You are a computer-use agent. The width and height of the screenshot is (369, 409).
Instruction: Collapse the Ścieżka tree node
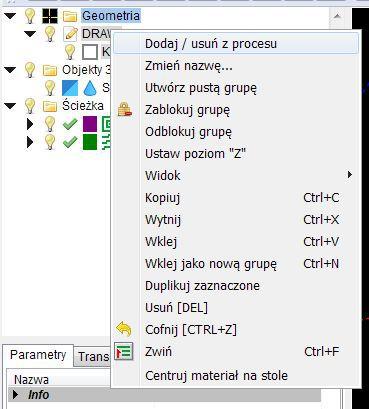[x=10, y=106]
